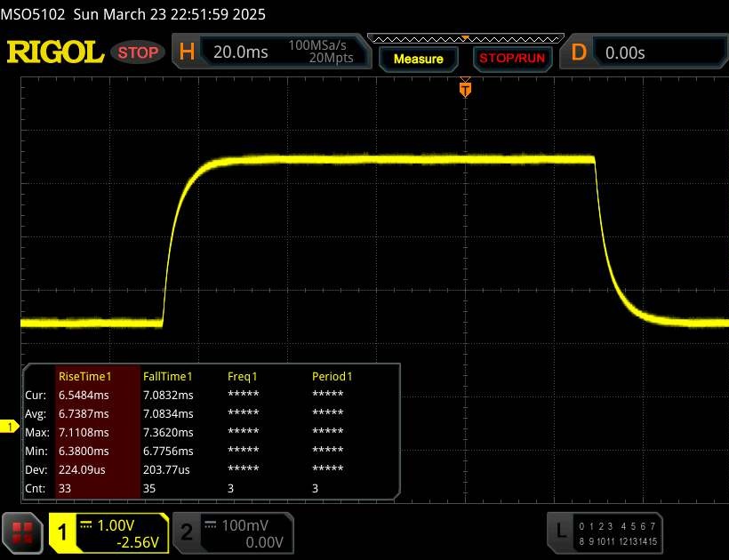Viewport: 729px width, 560px height.
Task: Click FallTime1 count value 35
Action: pos(149,488)
